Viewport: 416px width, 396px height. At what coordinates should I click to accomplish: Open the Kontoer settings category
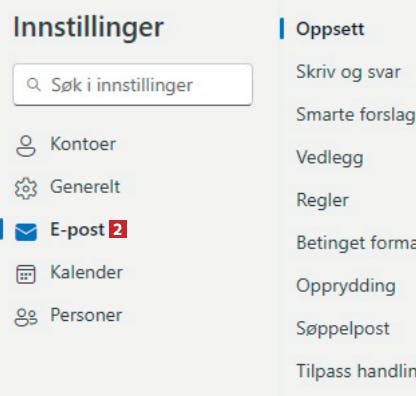click(83, 144)
